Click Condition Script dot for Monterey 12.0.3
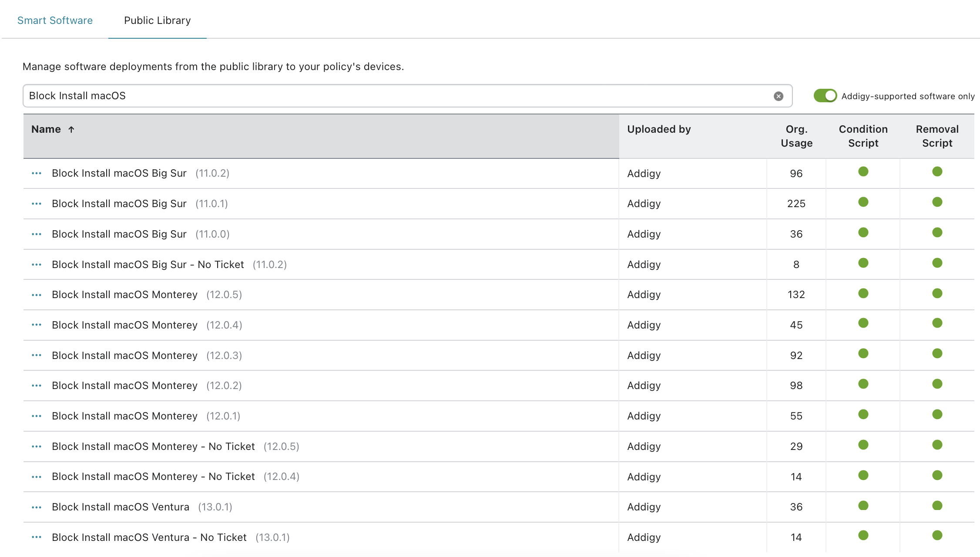Image resolution: width=980 pixels, height=557 pixels. point(863,353)
